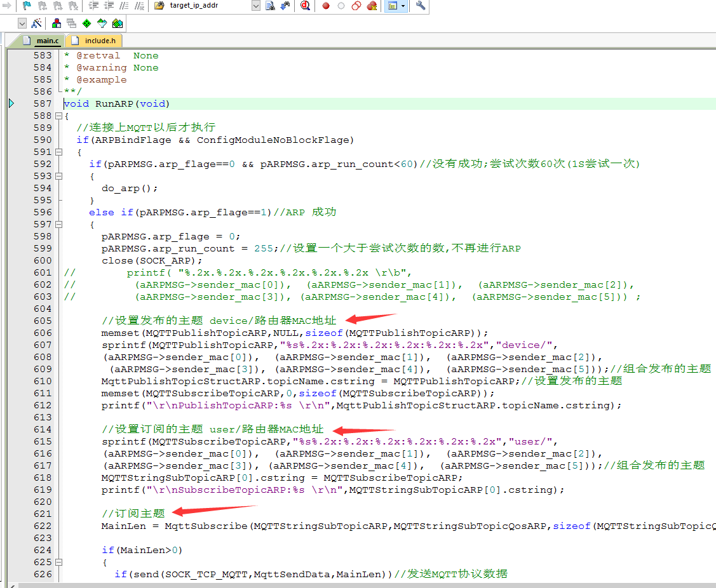Collapse the code block at line 593
The image size is (716, 588).
(58, 177)
